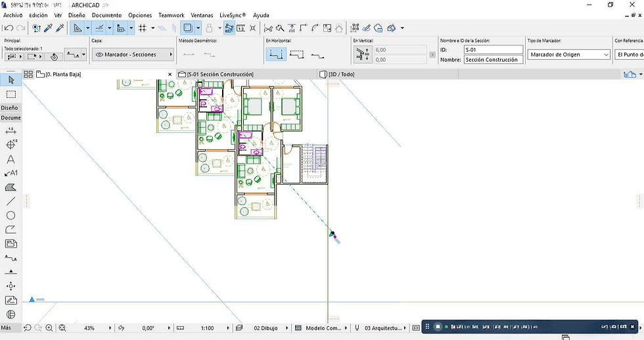
Task: Select the Measure ruler tool icon
Action: (x=241, y=28)
